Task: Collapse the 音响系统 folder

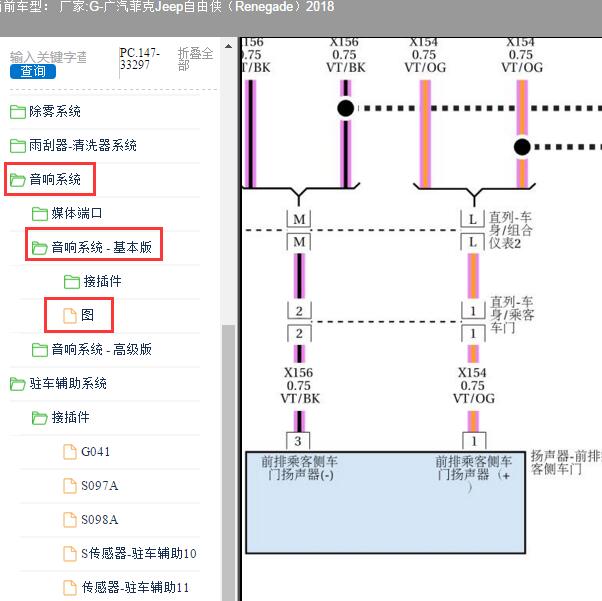Action: [x=55, y=179]
